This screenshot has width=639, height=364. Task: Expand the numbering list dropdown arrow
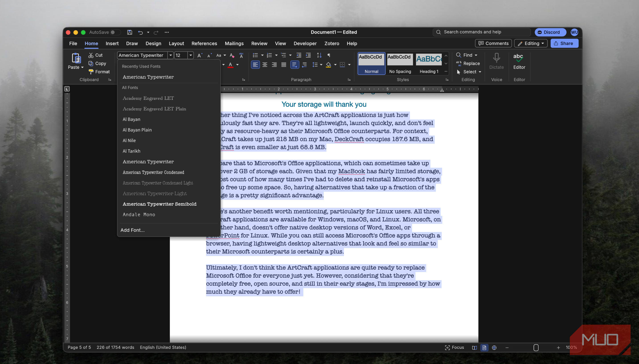point(276,55)
